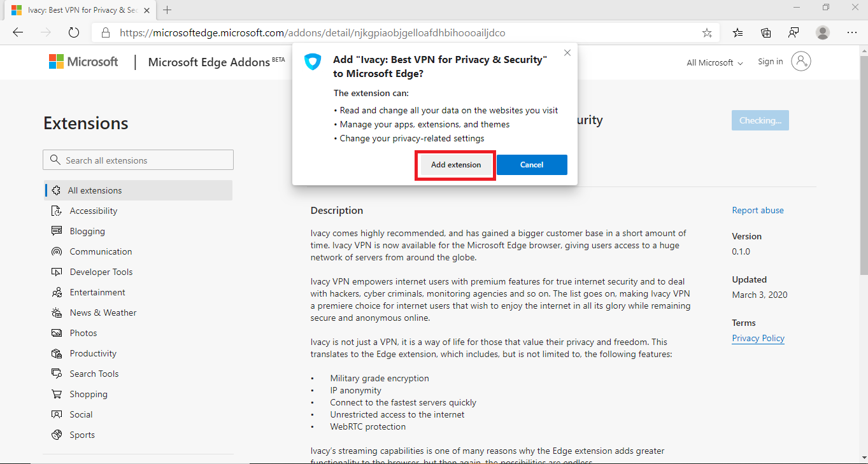
Task: Open the Report abuse link
Action: (758, 210)
